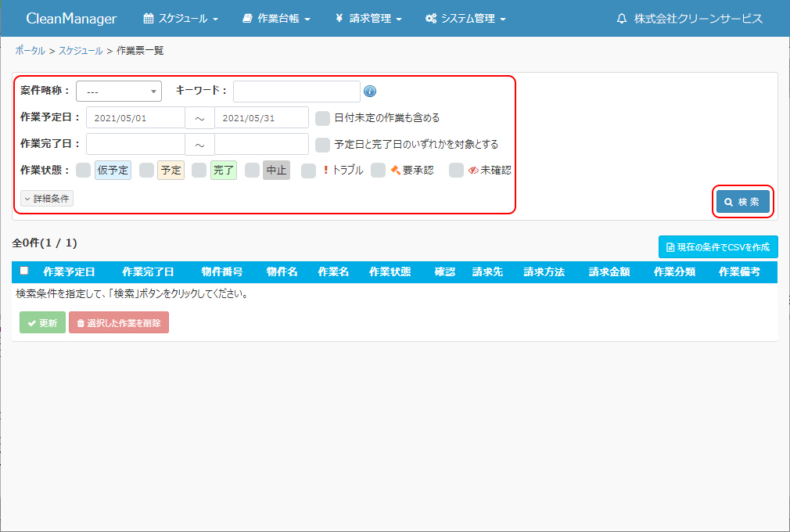Open the 案件略称 dropdown
The image size is (790, 532).
pyautogui.click(x=118, y=92)
